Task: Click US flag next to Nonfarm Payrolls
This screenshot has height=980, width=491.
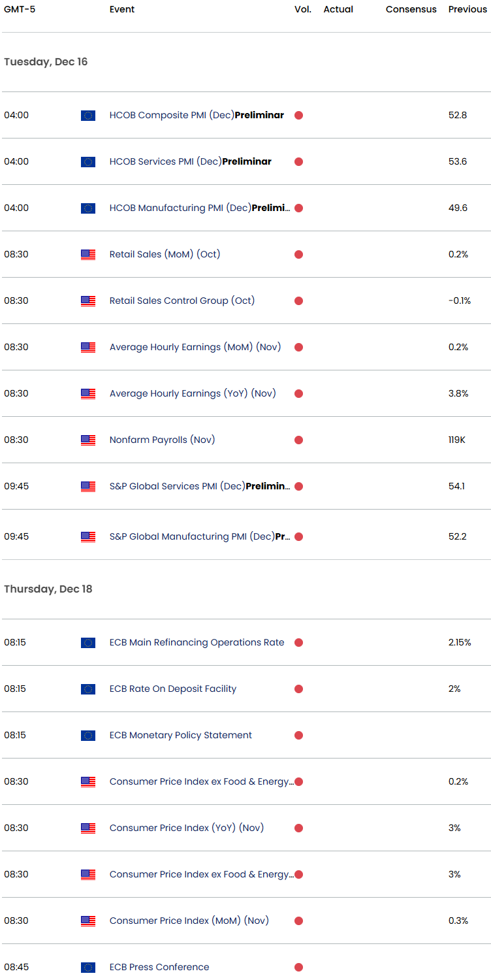Action: [88, 440]
